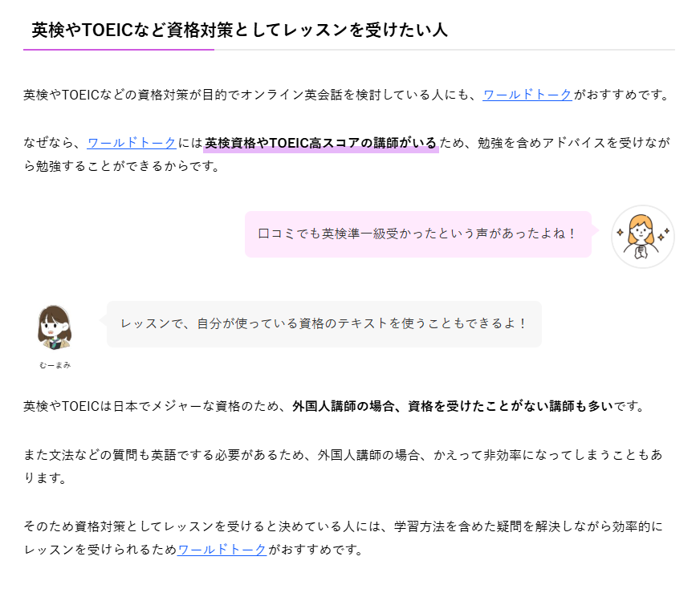
Task: Click the sentence starting そのため資格対策として
Action: (x=343, y=538)
